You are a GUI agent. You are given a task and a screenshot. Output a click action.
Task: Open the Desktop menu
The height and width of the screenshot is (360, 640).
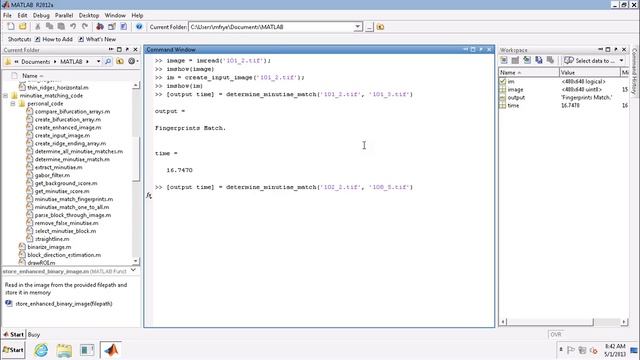(89, 15)
